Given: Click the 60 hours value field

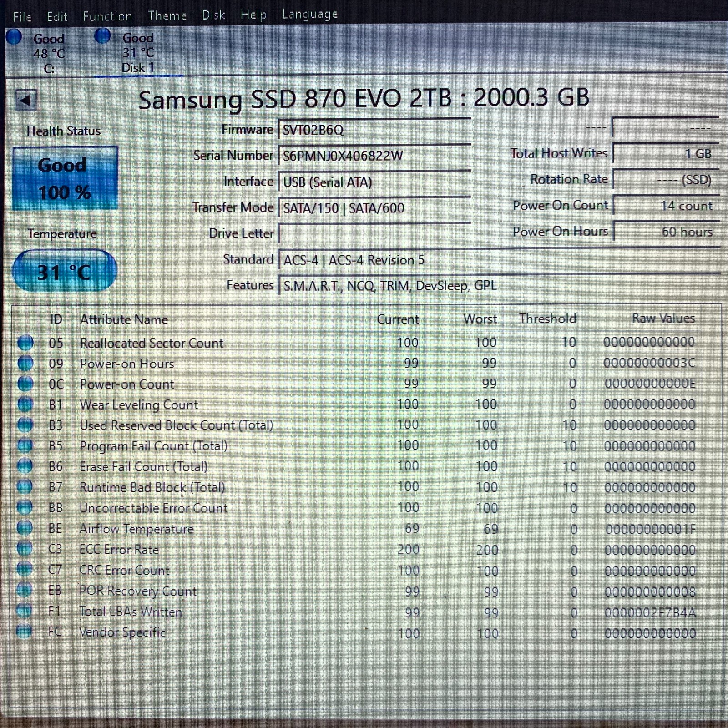Looking at the screenshot, I should (666, 232).
